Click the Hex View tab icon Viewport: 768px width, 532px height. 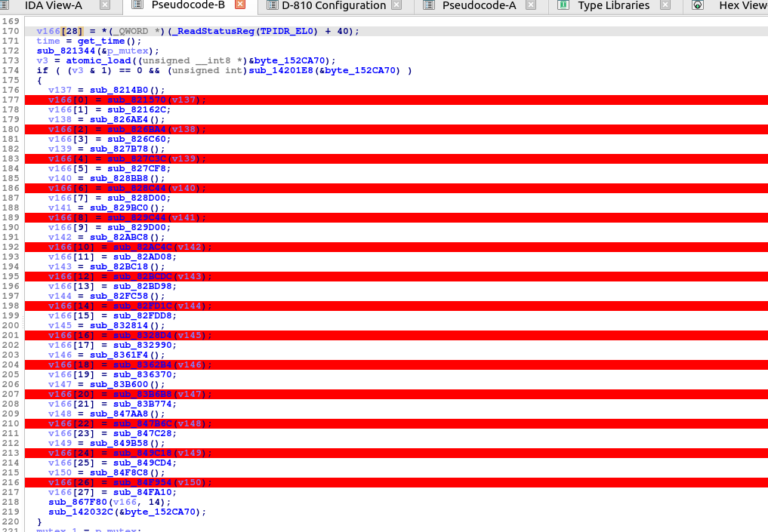click(x=698, y=5)
